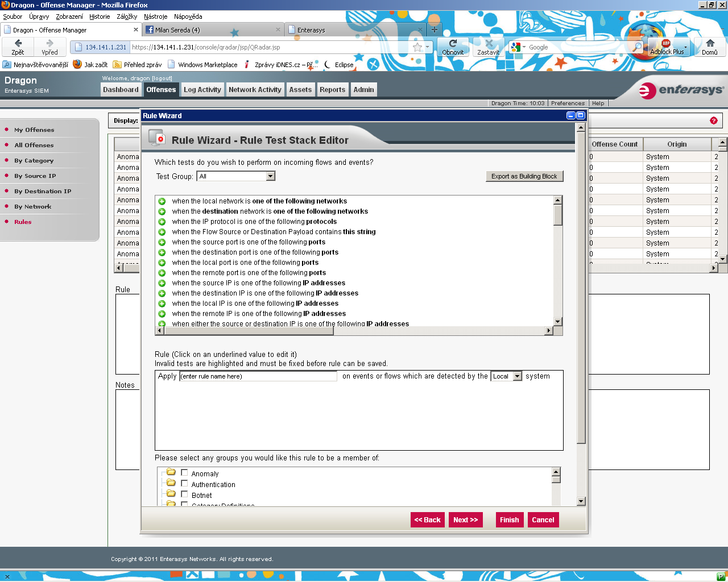
Task: Switch to Enterasys browser tab
Action: pyautogui.click(x=355, y=30)
